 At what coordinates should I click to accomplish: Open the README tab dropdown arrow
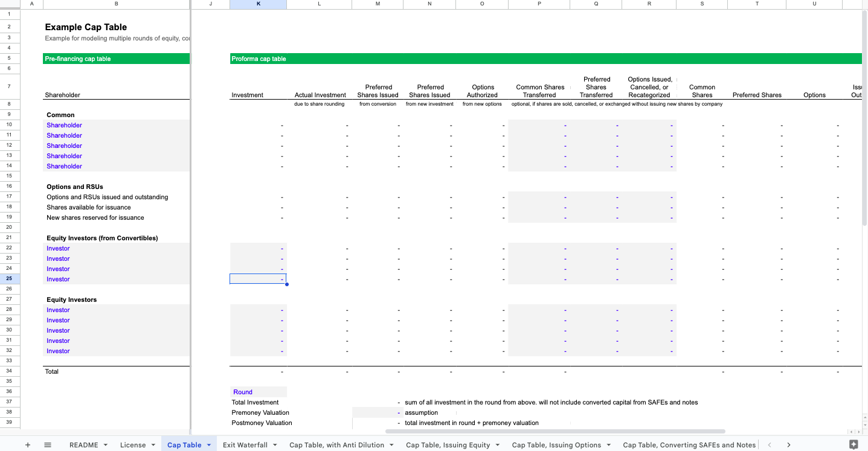coord(106,445)
